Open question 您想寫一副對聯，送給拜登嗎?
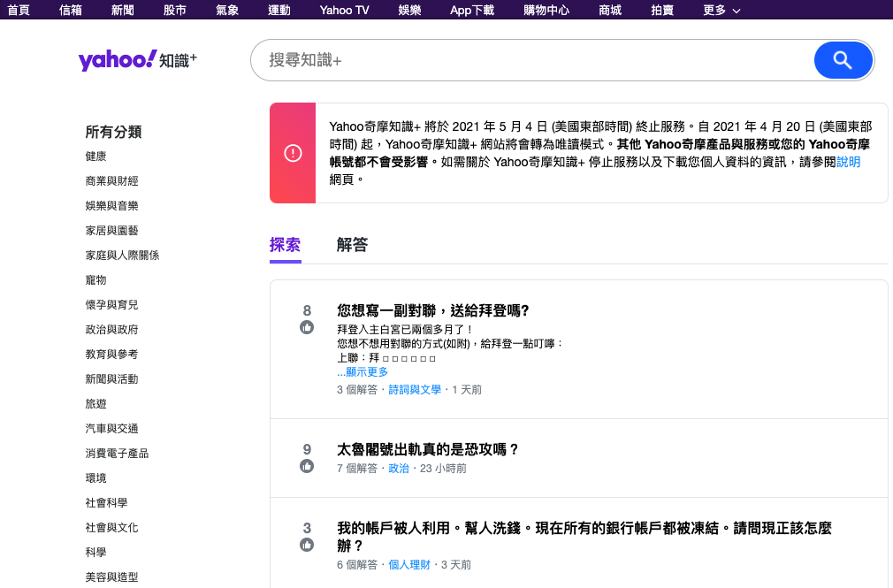The image size is (893, 588). click(x=433, y=310)
